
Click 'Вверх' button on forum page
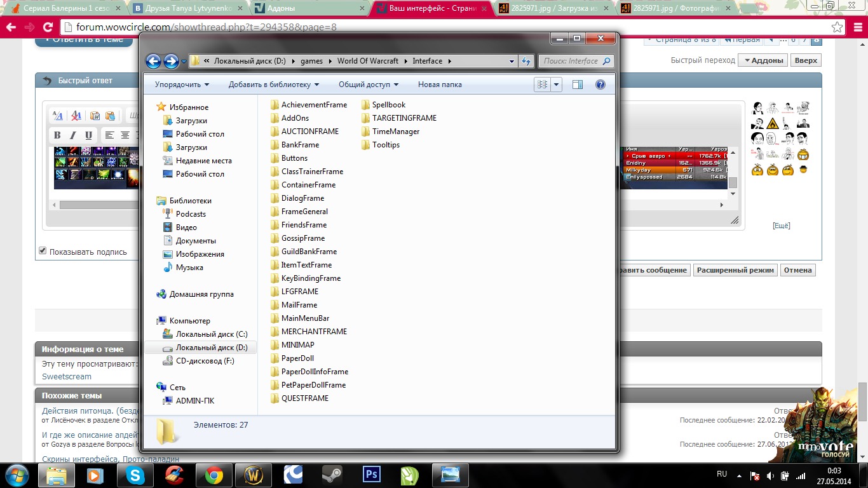click(806, 60)
